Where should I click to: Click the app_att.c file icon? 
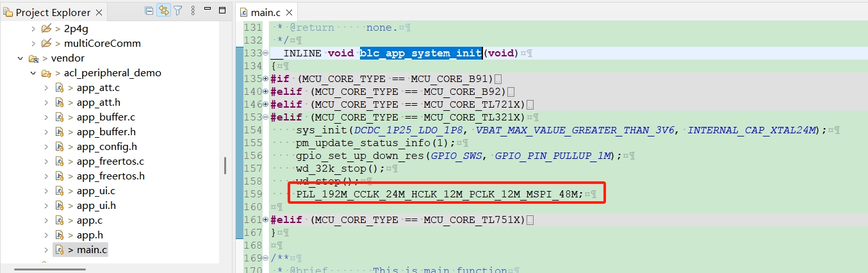[x=59, y=88]
